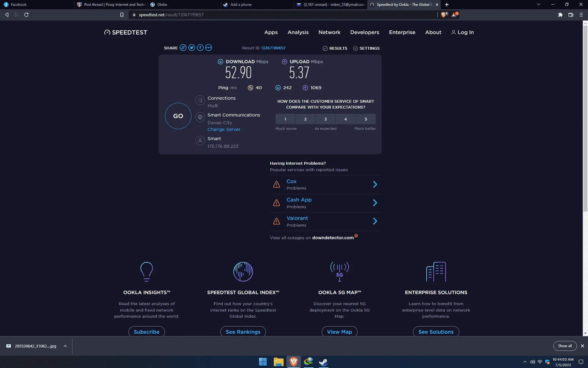Open Steam from the taskbar

323,362
